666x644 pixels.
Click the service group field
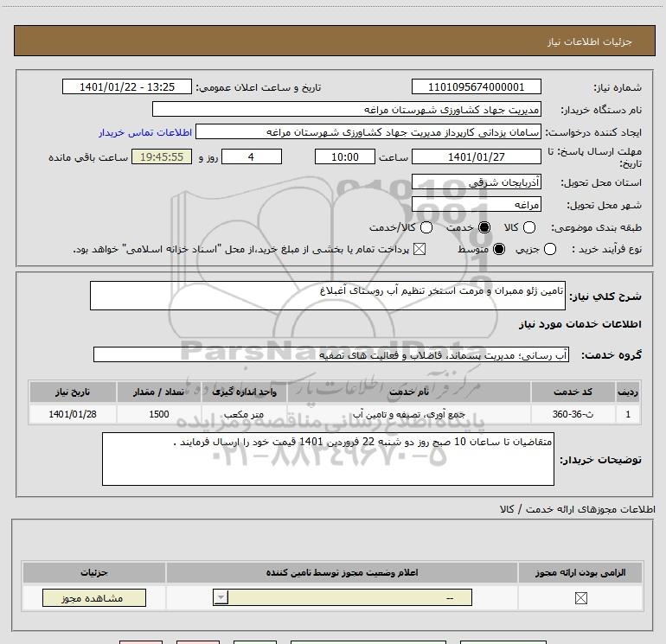[331, 354]
